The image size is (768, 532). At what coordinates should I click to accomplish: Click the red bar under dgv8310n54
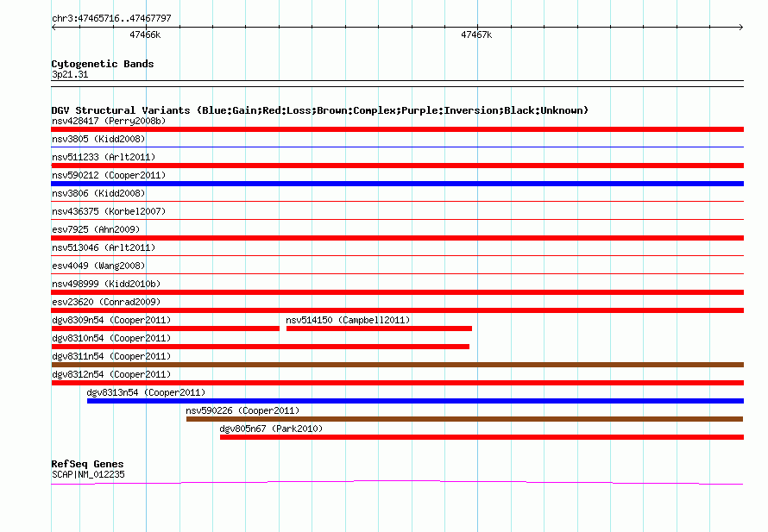click(260, 347)
